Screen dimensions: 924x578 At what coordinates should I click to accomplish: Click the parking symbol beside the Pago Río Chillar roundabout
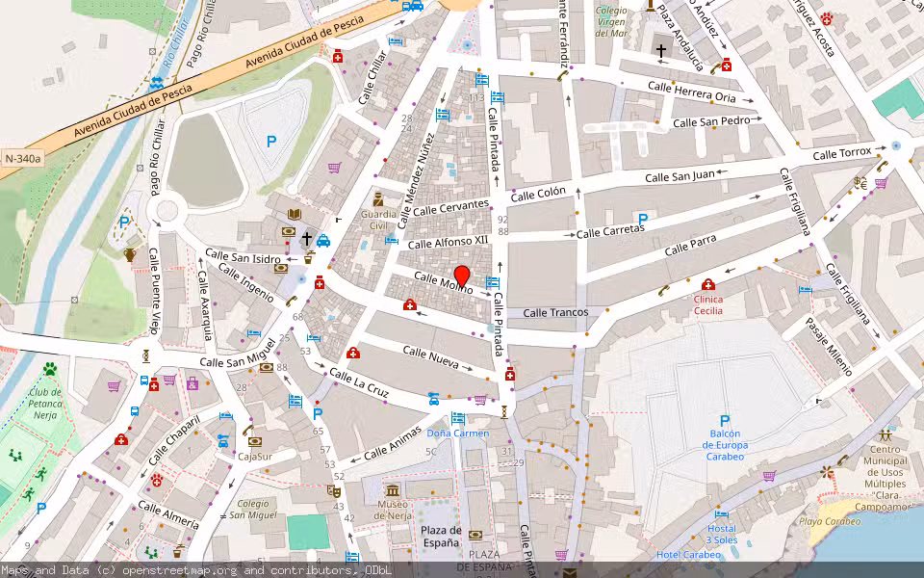(x=124, y=223)
